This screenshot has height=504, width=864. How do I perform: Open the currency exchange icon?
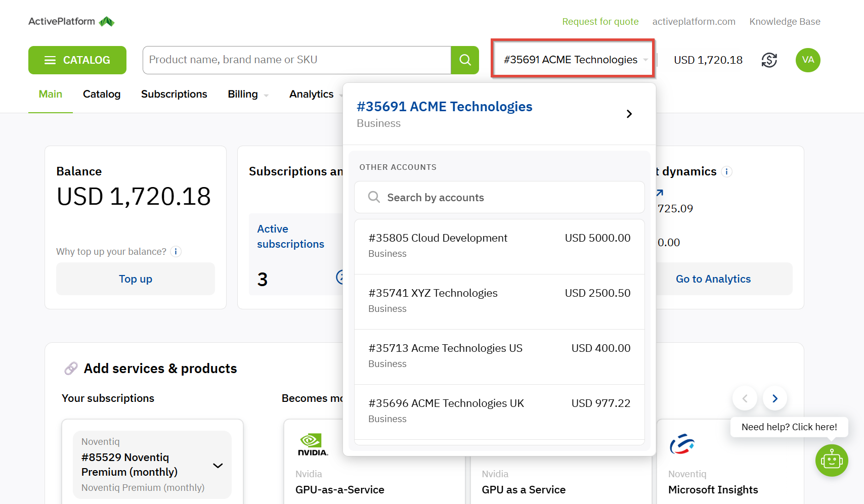tap(769, 60)
